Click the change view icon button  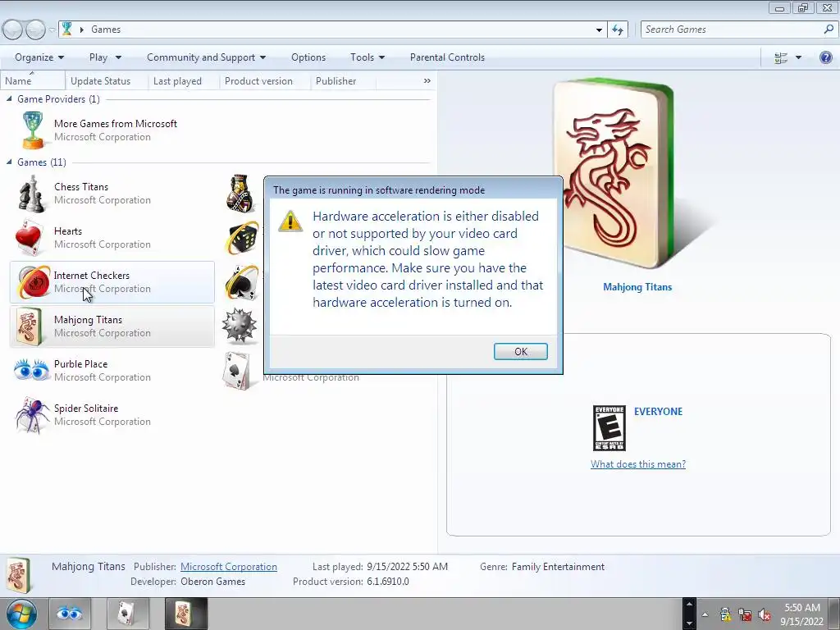[781, 57]
